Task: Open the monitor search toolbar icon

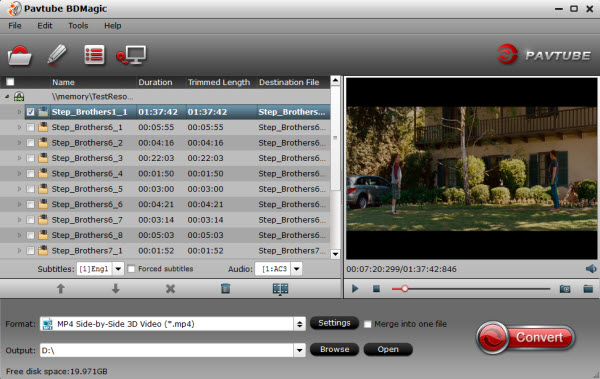Action: [x=131, y=56]
